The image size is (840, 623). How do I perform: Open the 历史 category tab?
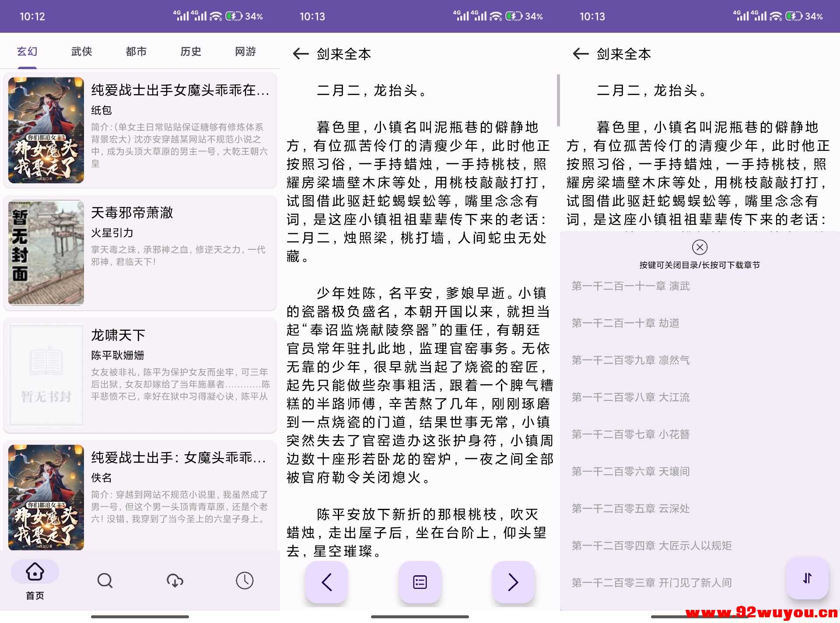point(190,51)
